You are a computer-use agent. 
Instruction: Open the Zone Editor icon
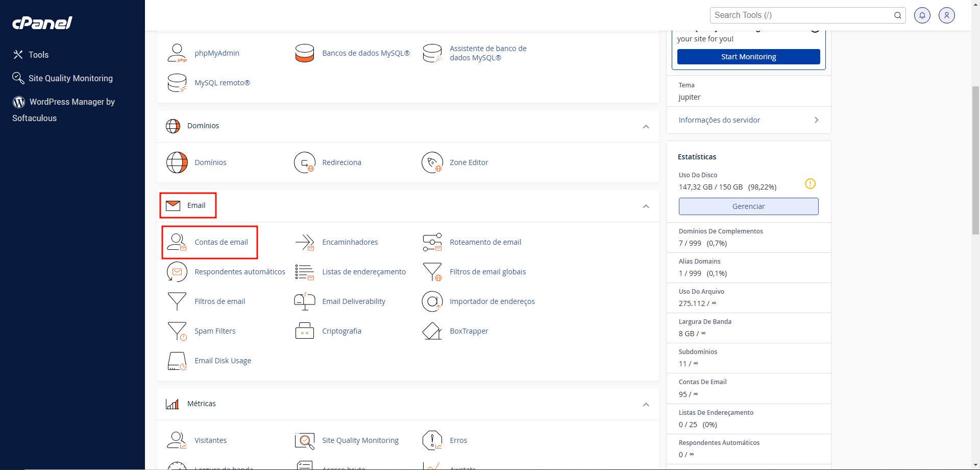432,162
